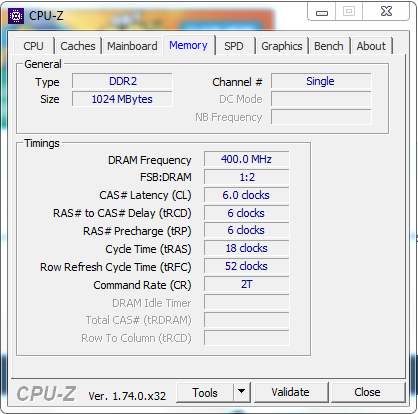
Task: Select the memory Type DDR2 field
Action: 122,81
